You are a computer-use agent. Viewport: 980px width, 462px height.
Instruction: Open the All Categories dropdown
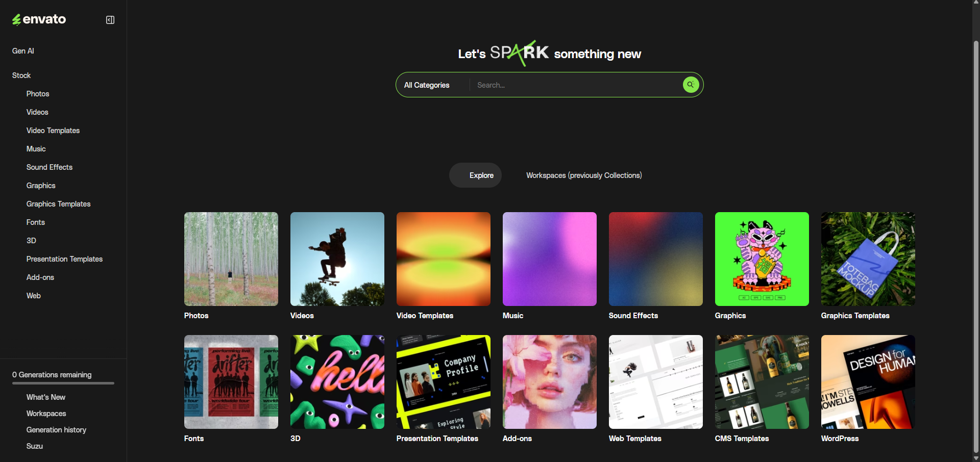[x=427, y=85]
